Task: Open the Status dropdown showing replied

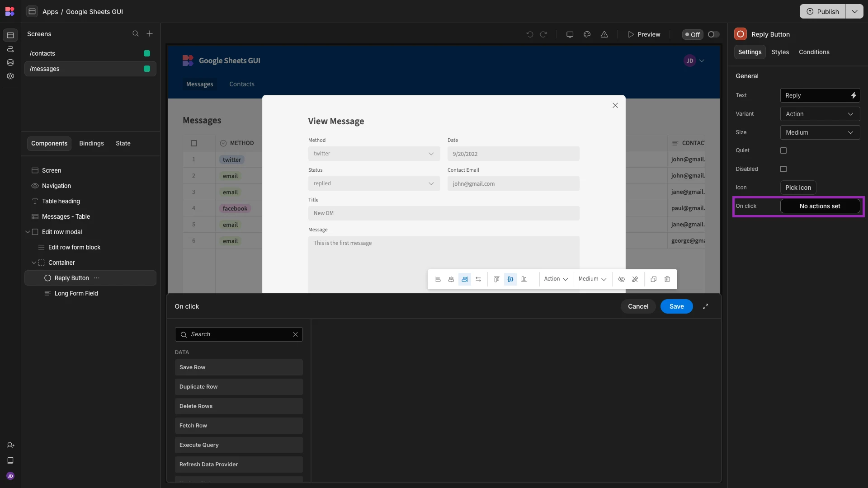Action: tap(374, 183)
